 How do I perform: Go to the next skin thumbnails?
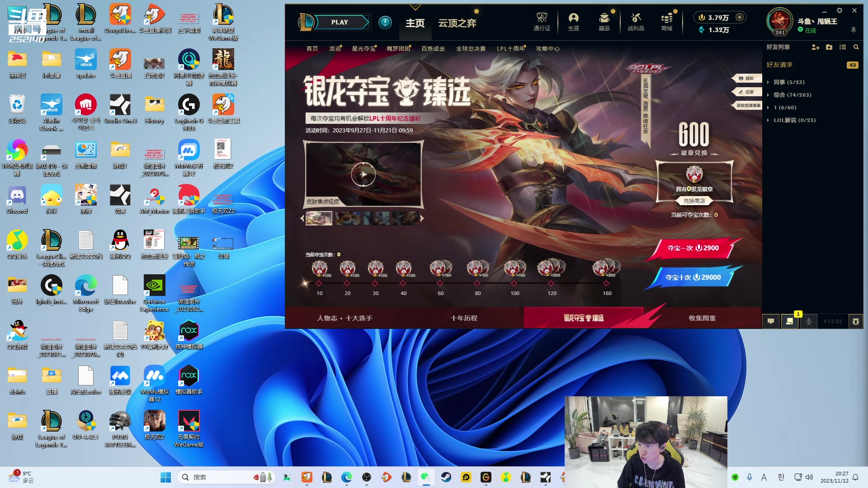point(422,218)
